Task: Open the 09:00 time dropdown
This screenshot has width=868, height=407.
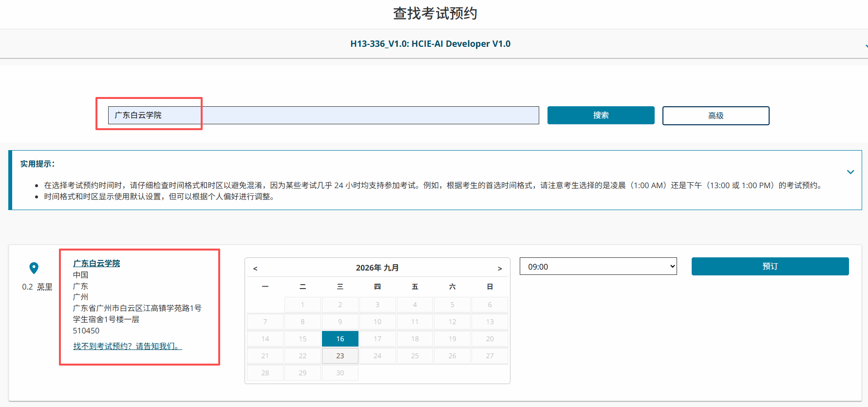Action: point(598,267)
